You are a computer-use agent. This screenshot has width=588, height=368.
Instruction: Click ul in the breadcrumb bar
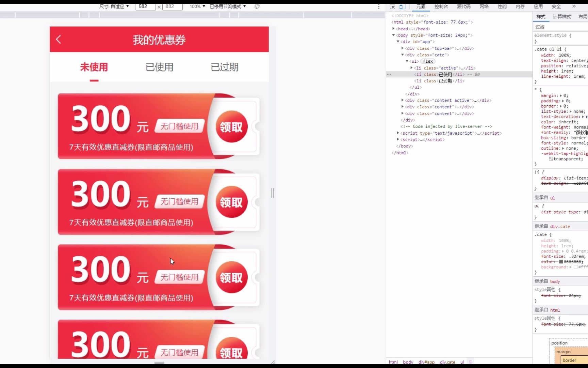(x=462, y=362)
